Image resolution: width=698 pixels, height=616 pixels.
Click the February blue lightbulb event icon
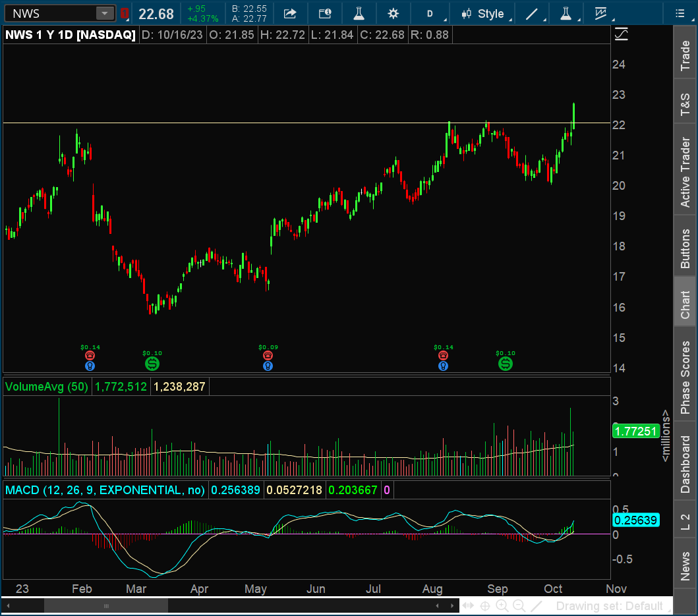tap(90, 366)
